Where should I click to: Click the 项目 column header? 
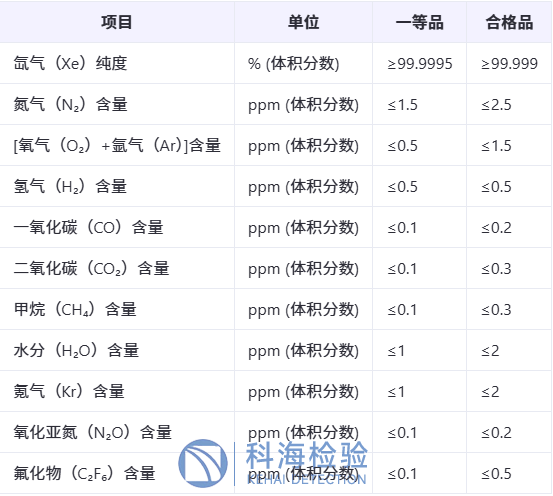[x=117, y=22]
